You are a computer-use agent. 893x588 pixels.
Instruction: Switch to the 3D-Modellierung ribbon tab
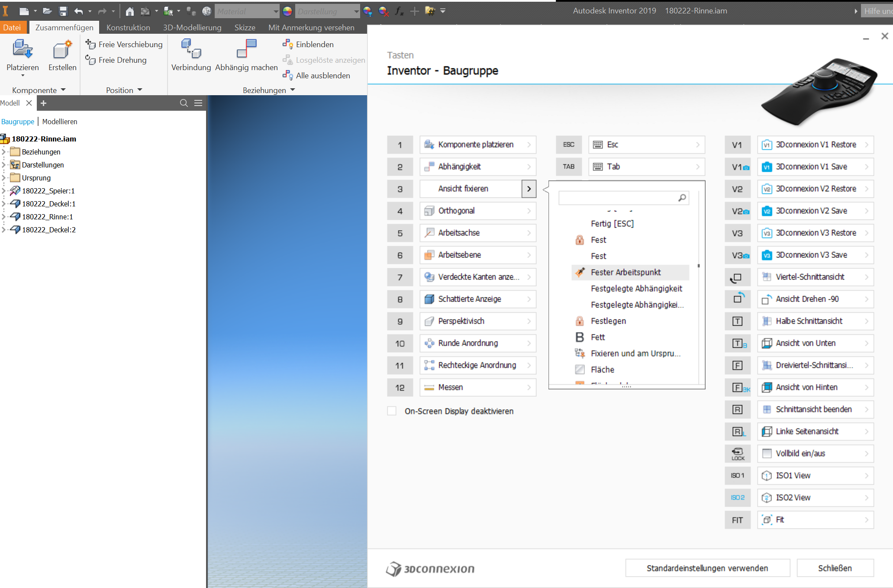point(192,27)
